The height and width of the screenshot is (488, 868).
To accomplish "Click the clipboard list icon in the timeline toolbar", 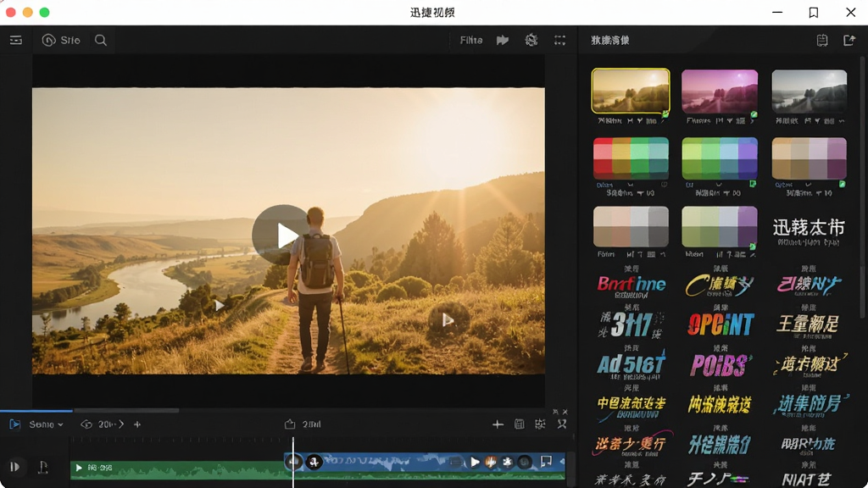I will point(520,424).
